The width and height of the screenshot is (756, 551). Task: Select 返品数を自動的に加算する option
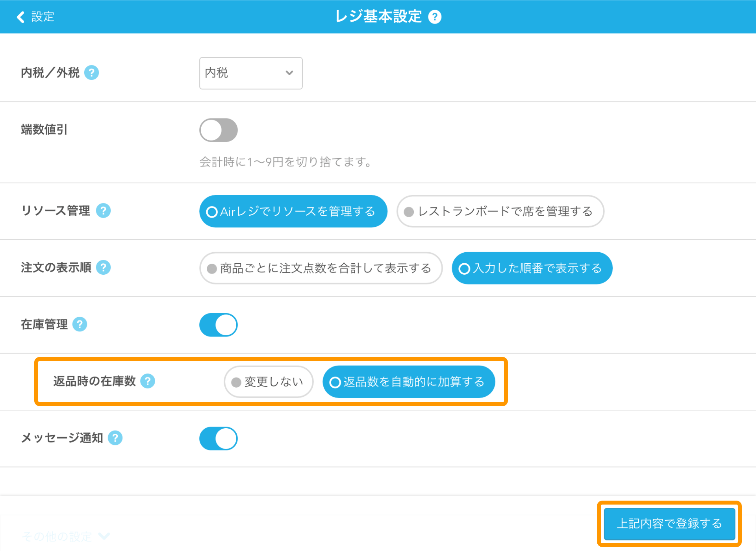409,382
